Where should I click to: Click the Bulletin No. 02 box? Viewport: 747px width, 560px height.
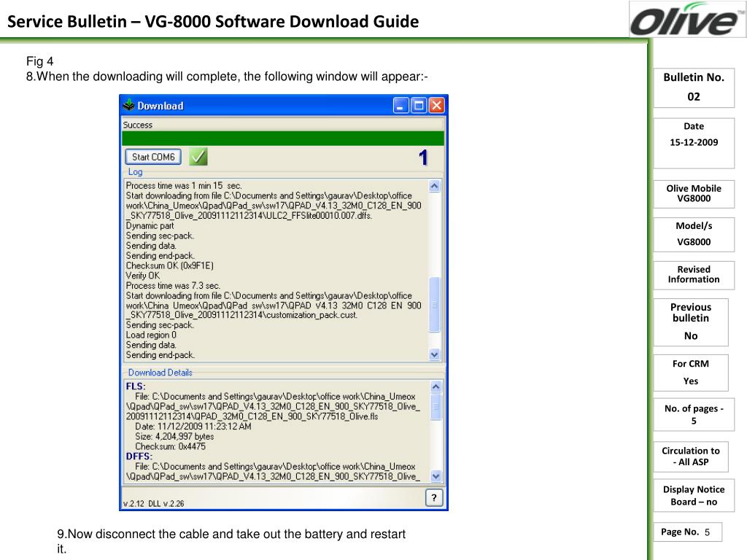(694, 87)
